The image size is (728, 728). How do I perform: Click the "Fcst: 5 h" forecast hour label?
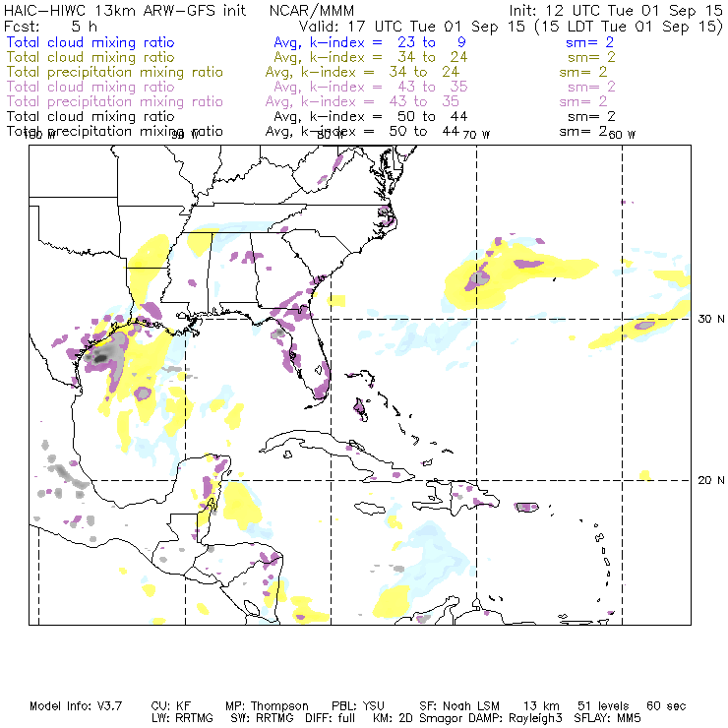(50, 27)
